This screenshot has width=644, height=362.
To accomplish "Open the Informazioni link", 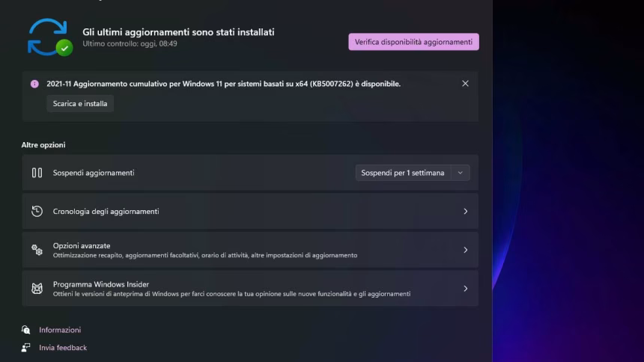I will (60, 330).
